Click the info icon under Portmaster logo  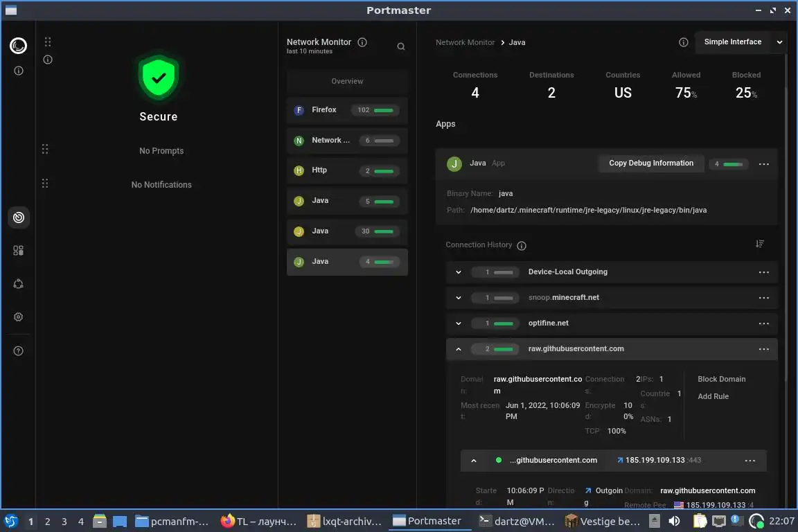[18, 71]
